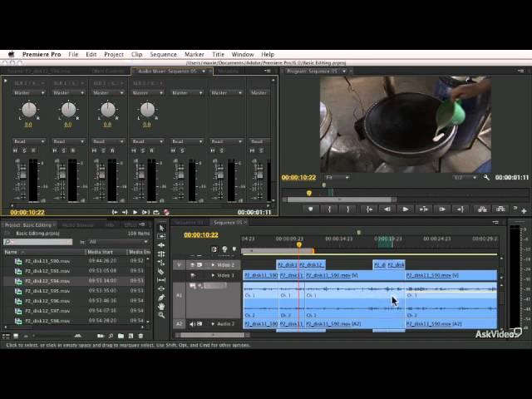The image size is (532, 399).
Task: Open the Project panel In: All dropdown
Action: click(x=118, y=242)
